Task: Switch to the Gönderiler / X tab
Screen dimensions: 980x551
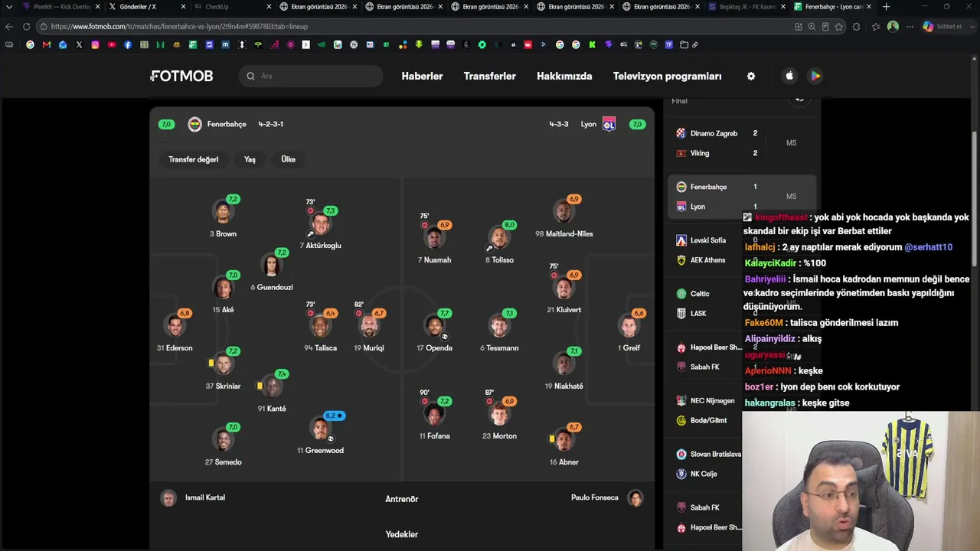Action: pos(145,7)
